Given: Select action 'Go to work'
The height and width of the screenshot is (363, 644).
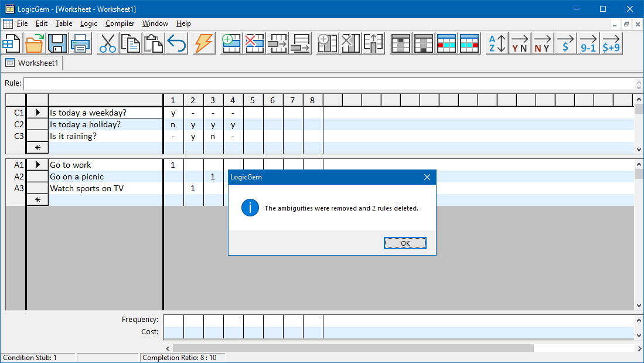Looking at the screenshot, I should point(105,165).
